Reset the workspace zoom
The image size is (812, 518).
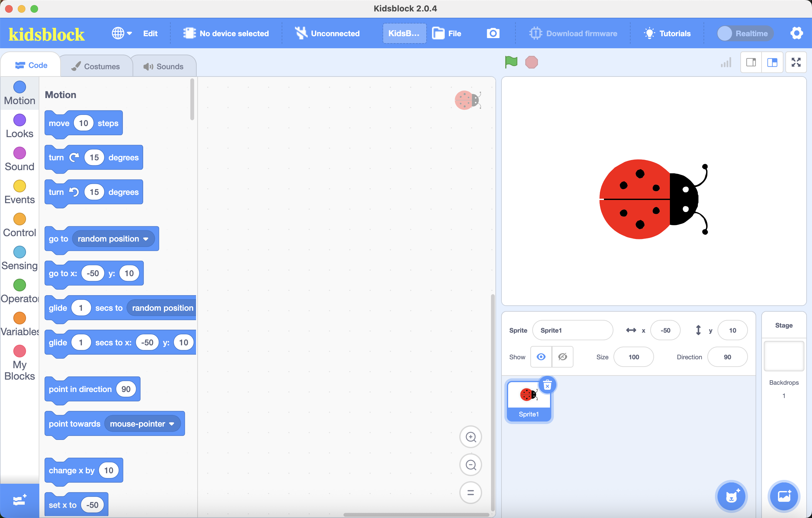(470, 493)
